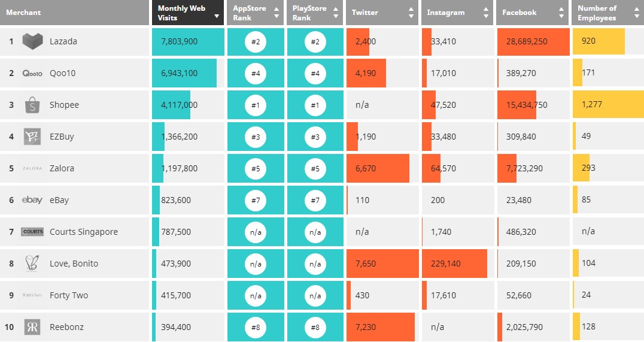Screen dimensions: 644x342
Task: Select the Monthly Web Visits column header
Action: click(x=187, y=13)
